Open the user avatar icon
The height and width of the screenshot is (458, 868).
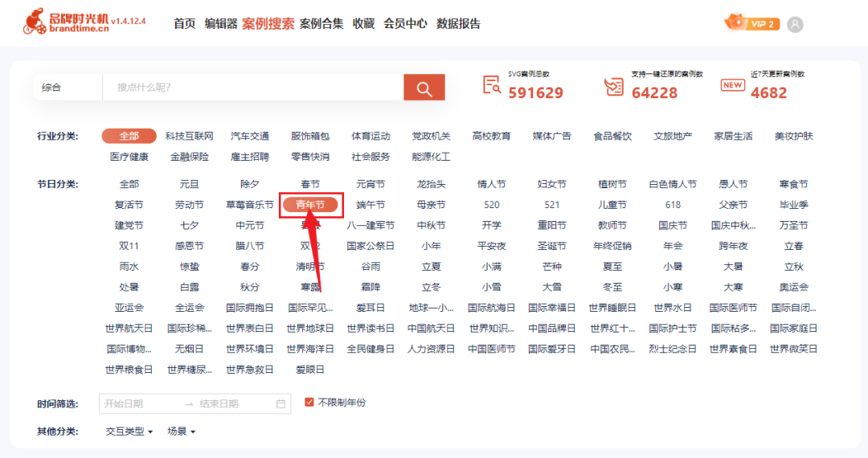pos(795,24)
